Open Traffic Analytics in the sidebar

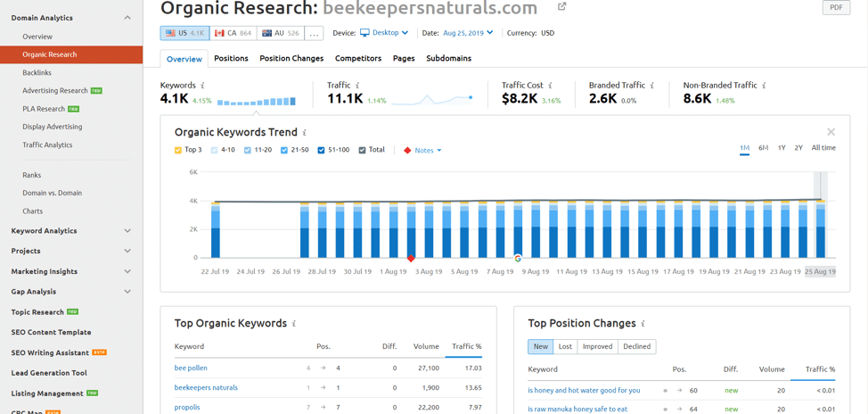pyautogui.click(x=47, y=145)
